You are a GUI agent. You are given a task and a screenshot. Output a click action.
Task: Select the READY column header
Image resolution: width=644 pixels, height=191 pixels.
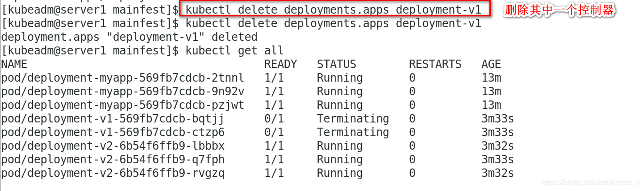pyautogui.click(x=281, y=64)
